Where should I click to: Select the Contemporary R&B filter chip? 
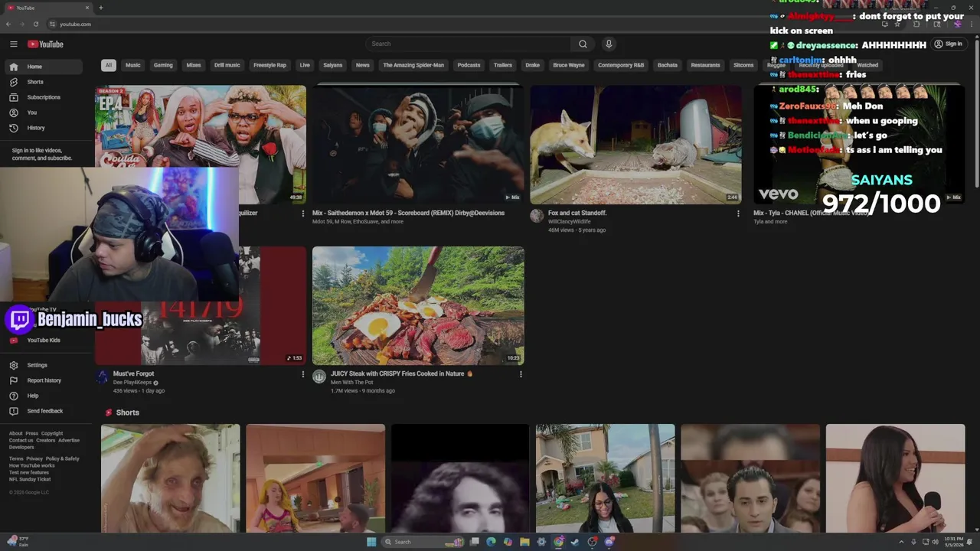[x=621, y=65]
